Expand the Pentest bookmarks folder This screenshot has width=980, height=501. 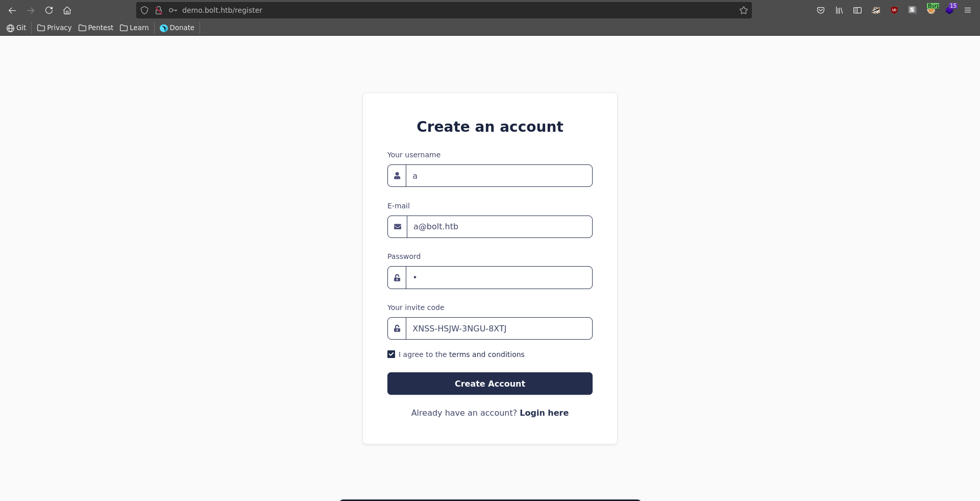point(96,28)
